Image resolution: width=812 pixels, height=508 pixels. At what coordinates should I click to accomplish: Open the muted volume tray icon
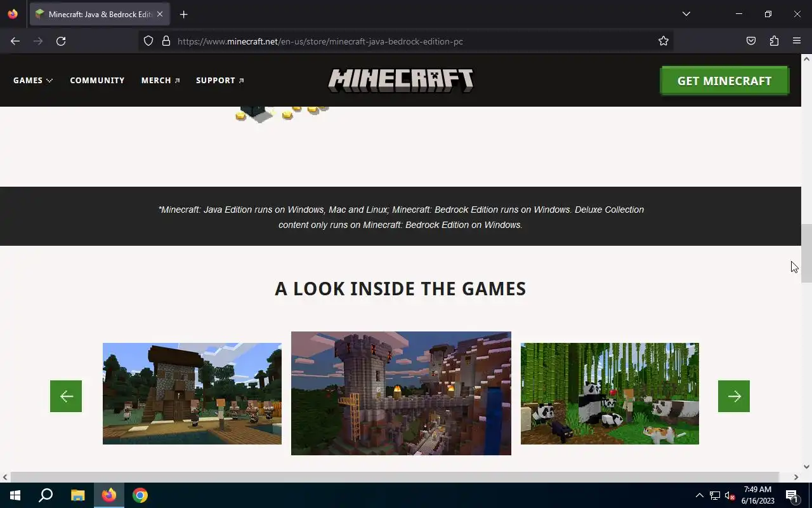730,495
